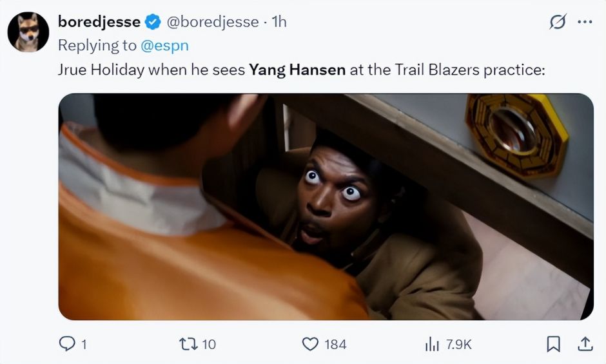This screenshot has height=364, width=606.
Task: Click the reply comment bubble icon
Action: coord(67,343)
